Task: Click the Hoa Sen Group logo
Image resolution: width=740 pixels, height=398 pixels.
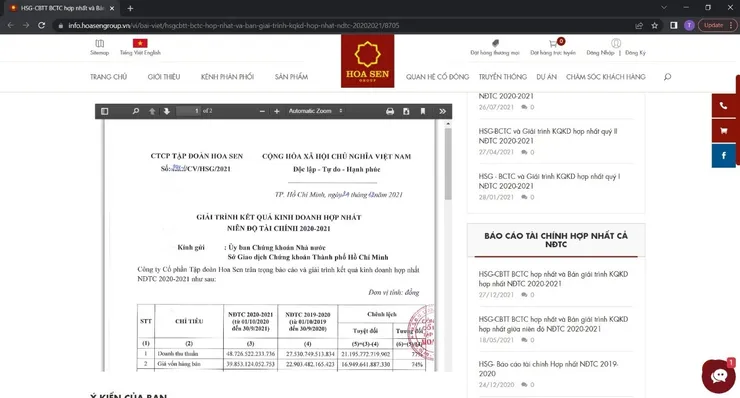Action: click(x=368, y=61)
